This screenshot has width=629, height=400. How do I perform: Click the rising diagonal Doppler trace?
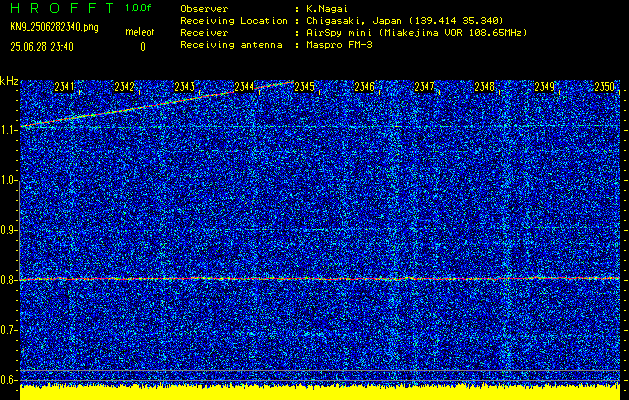point(157,104)
